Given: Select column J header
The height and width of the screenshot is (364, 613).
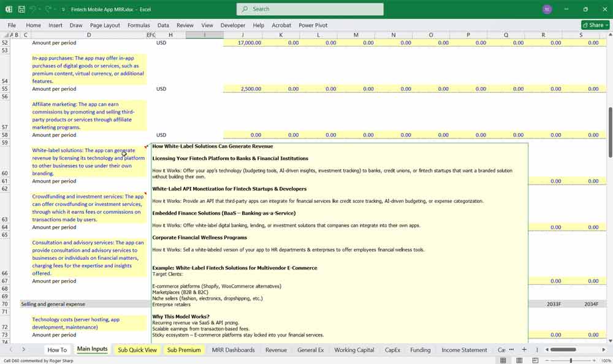Looking at the screenshot, I should 242,35.
